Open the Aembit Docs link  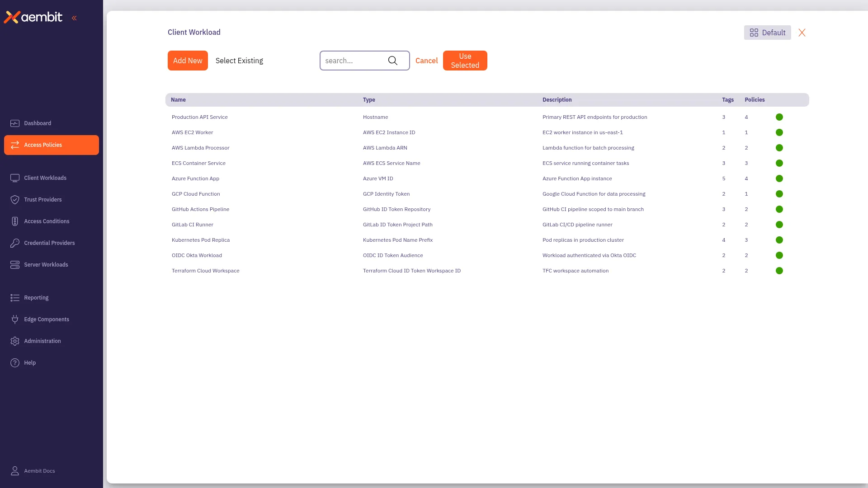(39, 471)
